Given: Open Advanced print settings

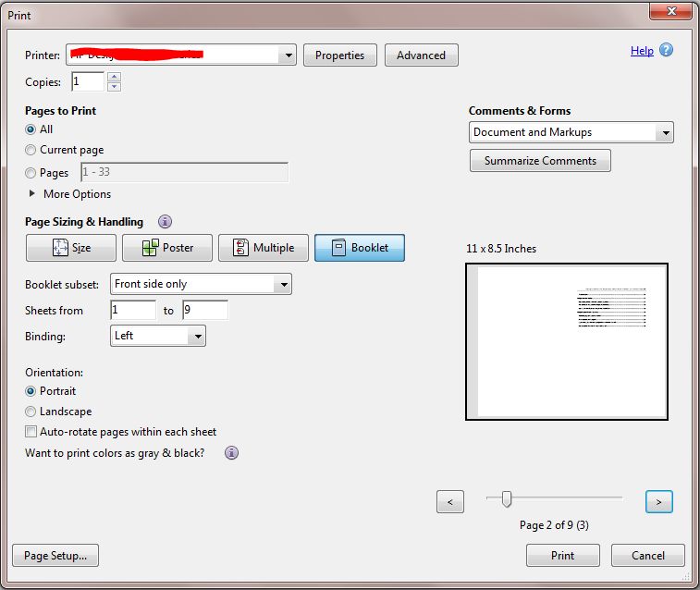Looking at the screenshot, I should tap(422, 55).
